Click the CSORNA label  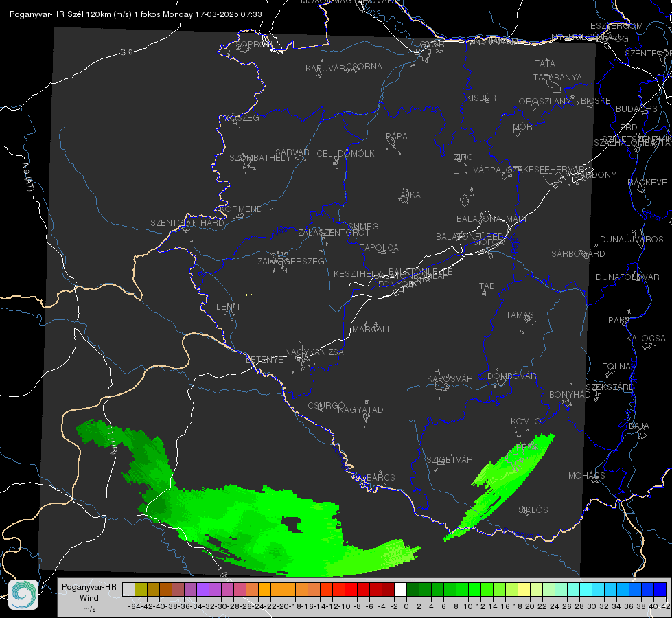[364, 67]
